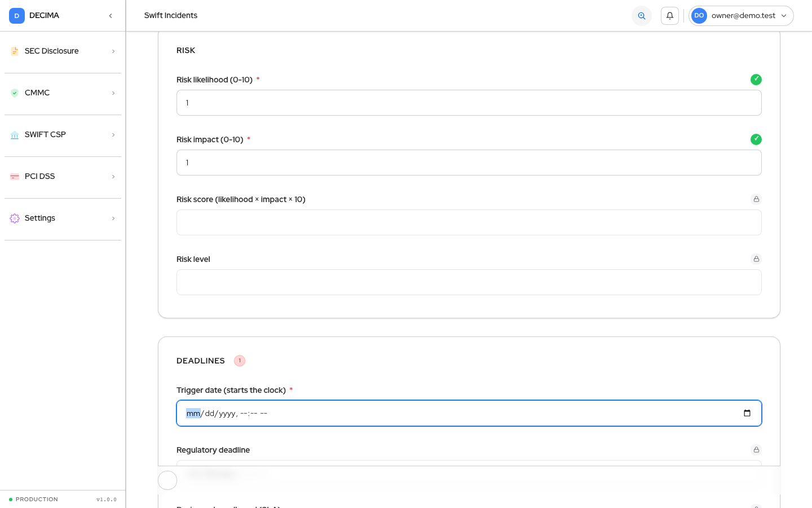Open SEC Disclosure in the sidebar
812x508 pixels.
click(63, 51)
